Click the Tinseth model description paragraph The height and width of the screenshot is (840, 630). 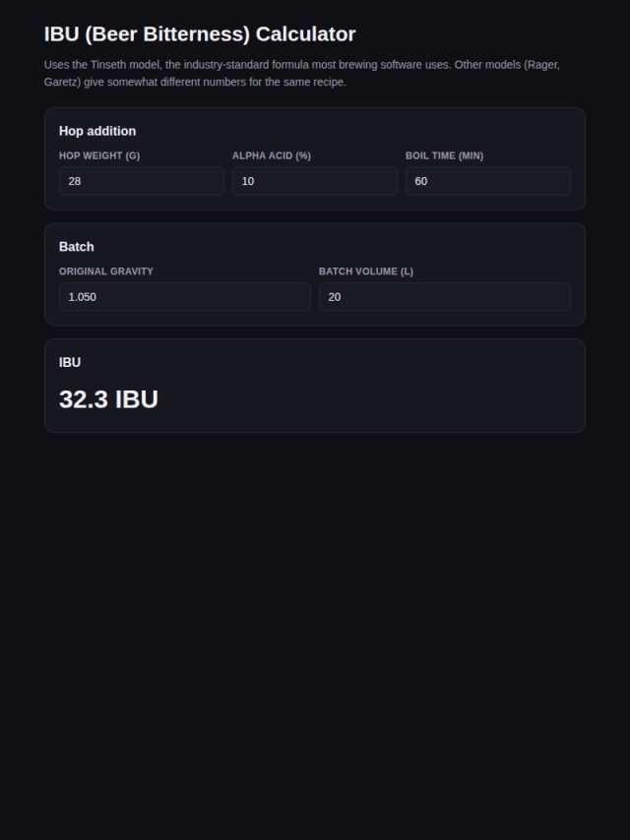pos(302,74)
